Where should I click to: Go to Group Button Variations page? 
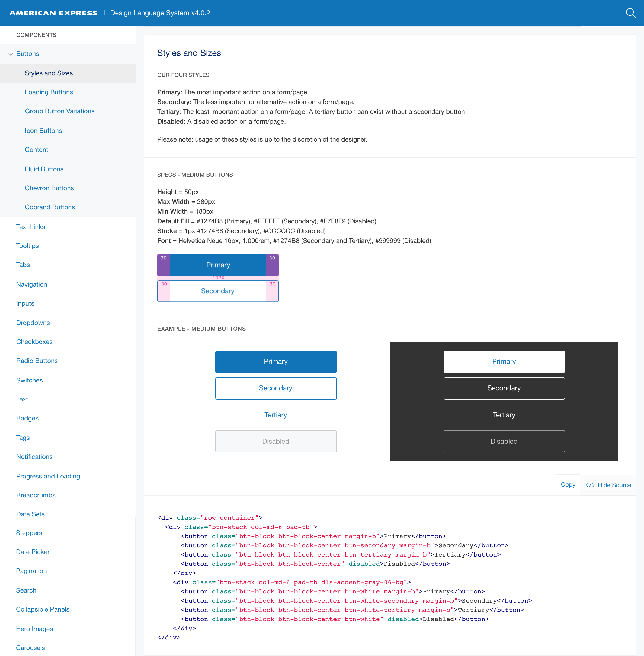click(60, 111)
